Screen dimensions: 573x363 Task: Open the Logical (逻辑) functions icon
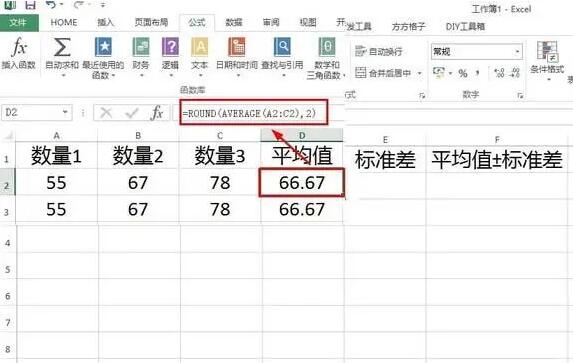pos(170,47)
